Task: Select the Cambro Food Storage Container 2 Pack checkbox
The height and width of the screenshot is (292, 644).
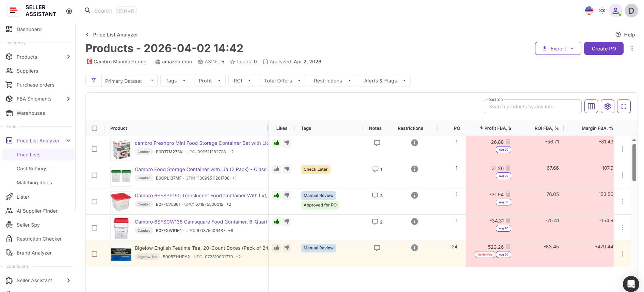Action: pos(95,175)
